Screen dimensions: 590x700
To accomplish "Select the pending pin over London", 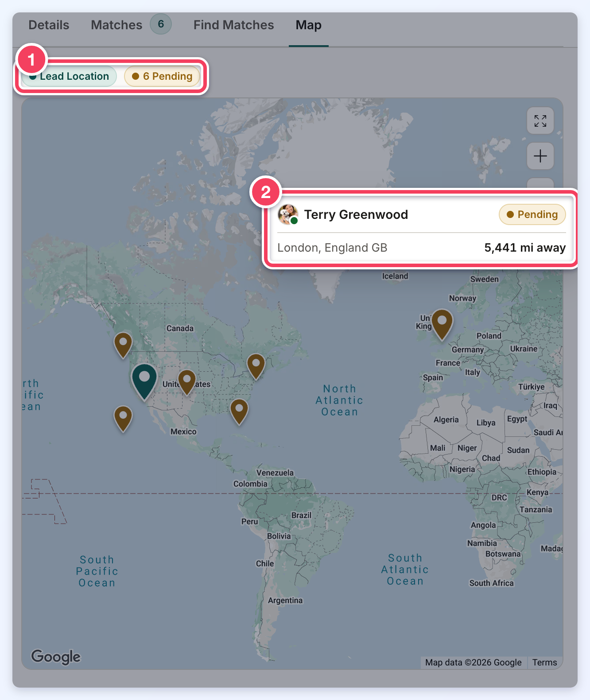I will point(442,324).
